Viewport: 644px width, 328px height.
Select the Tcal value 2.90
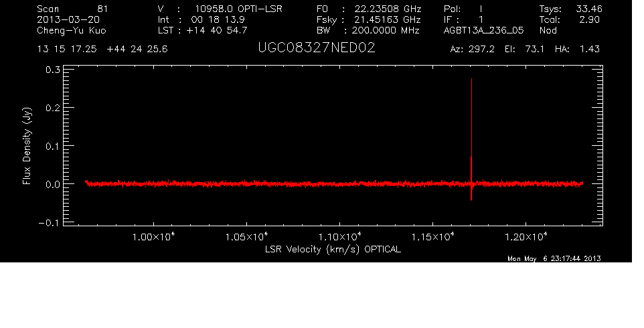pyautogui.click(x=589, y=19)
